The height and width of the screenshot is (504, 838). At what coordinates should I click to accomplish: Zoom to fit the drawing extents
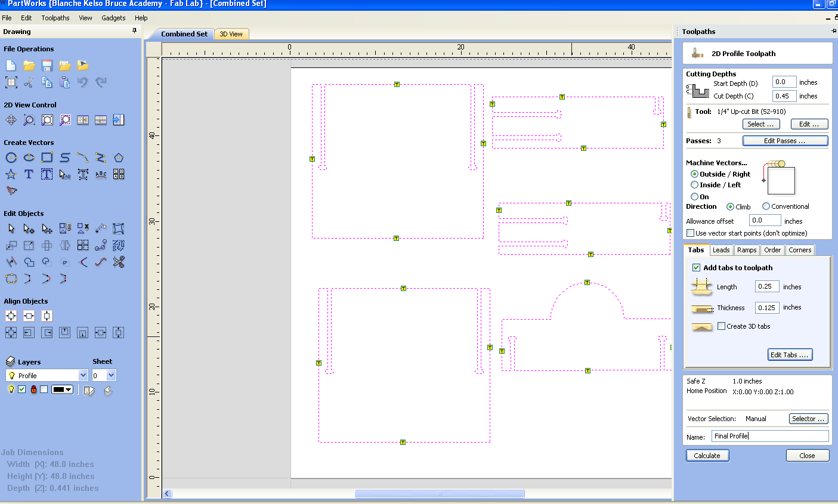pos(47,120)
